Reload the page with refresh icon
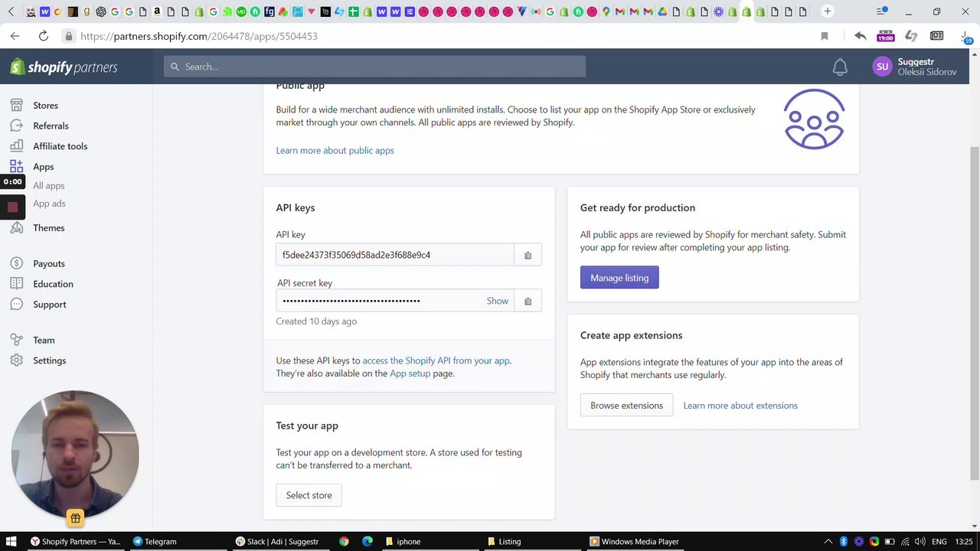Image resolution: width=980 pixels, height=551 pixels. [x=44, y=36]
